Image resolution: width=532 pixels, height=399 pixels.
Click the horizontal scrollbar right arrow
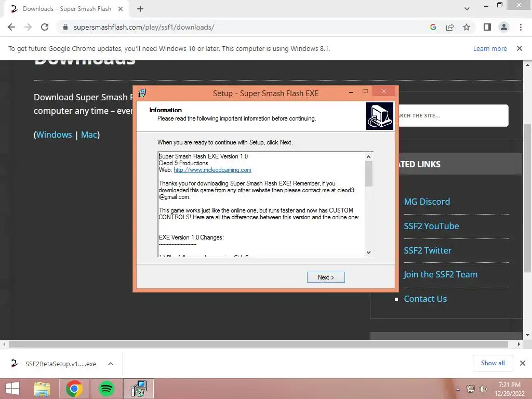[x=519, y=344]
